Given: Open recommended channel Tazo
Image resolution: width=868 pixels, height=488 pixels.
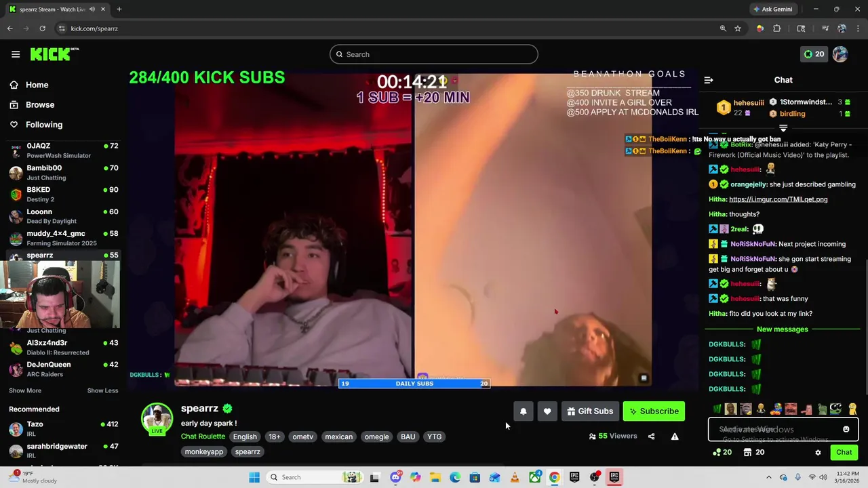Looking at the screenshot, I should click(x=63, y=428).
